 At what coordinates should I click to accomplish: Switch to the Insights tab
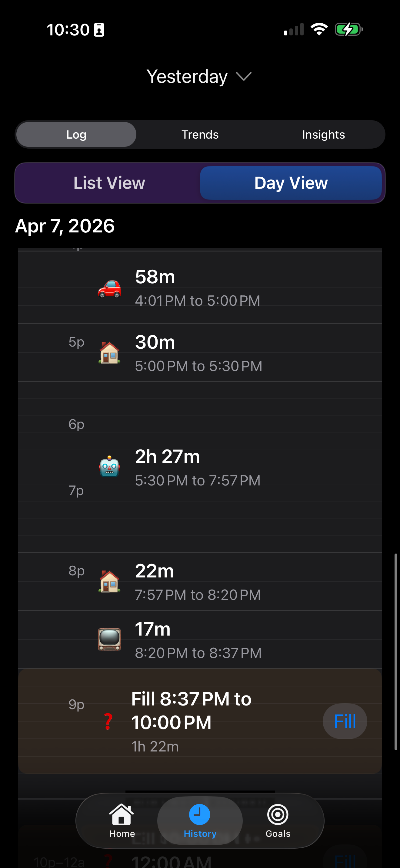[323, 134]
